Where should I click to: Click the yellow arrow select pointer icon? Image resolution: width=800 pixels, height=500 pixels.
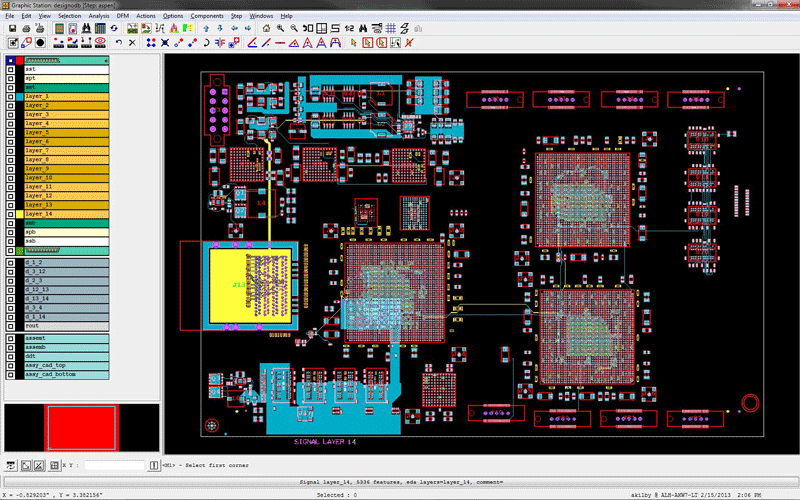coord(354,43)
